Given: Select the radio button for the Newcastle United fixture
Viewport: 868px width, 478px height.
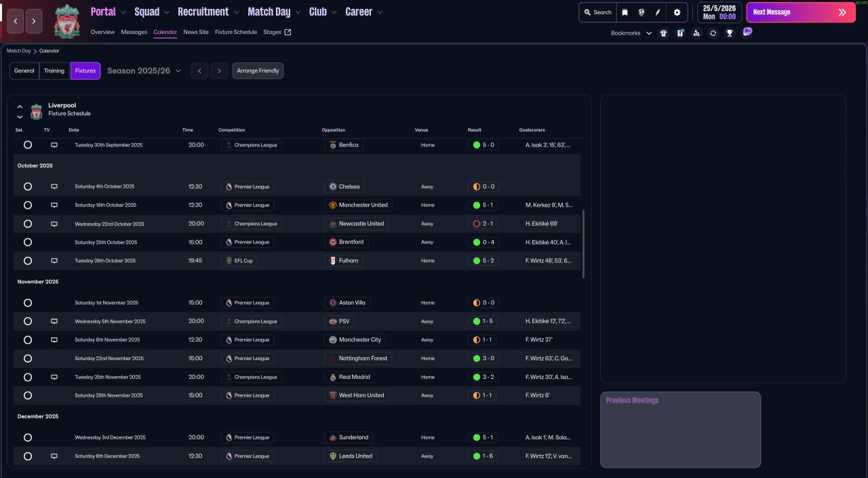Looking at the screenshot, I should coord(28,224).
